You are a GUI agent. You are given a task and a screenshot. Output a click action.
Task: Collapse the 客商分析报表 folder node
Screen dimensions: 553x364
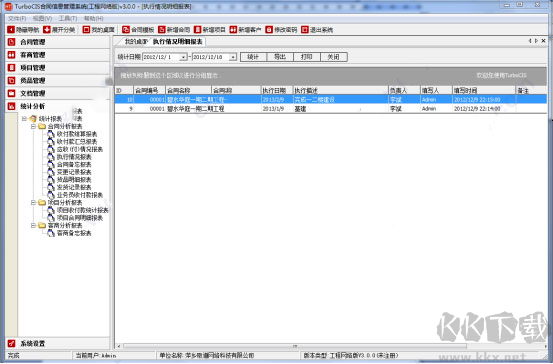pos(33,225)
